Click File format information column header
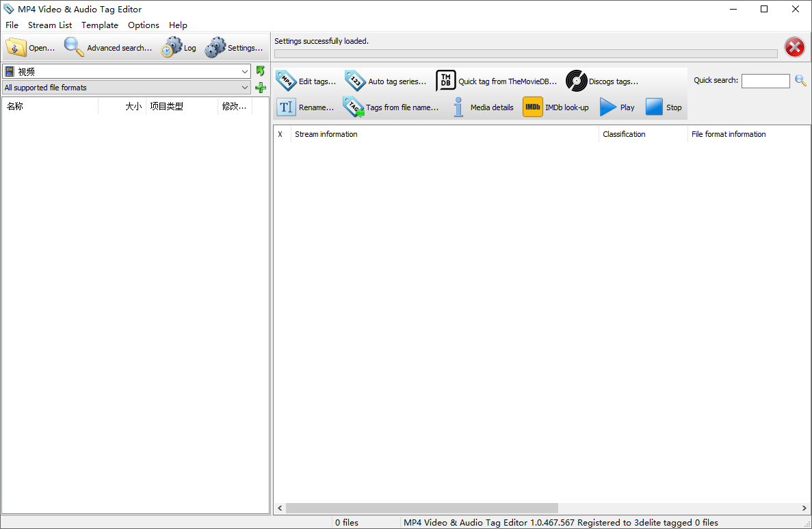The image size is (812, 529). [749, 134]
